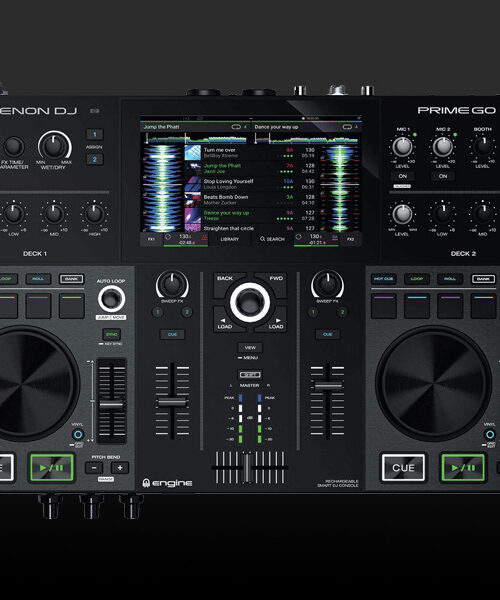Image resolution: width=500 pixels, height=600 pixels.
Task: Tap the loop icon beside 'Dance your way up' header
Action: [x=347, y=127]
